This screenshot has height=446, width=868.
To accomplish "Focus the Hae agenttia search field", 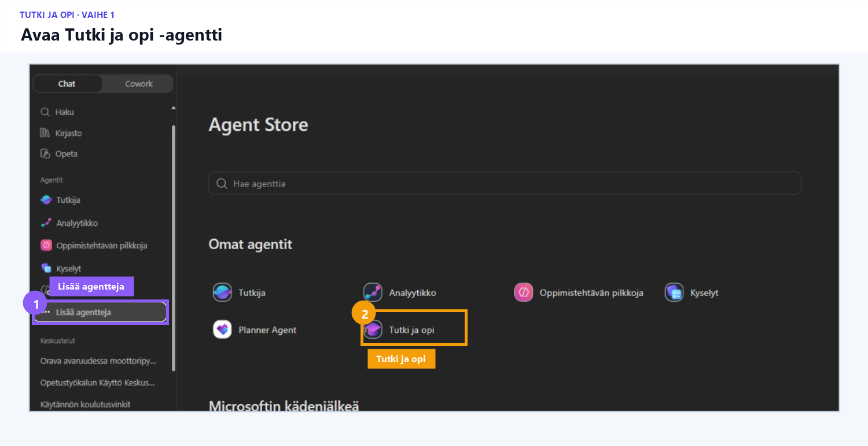I will tap(505, 184).
